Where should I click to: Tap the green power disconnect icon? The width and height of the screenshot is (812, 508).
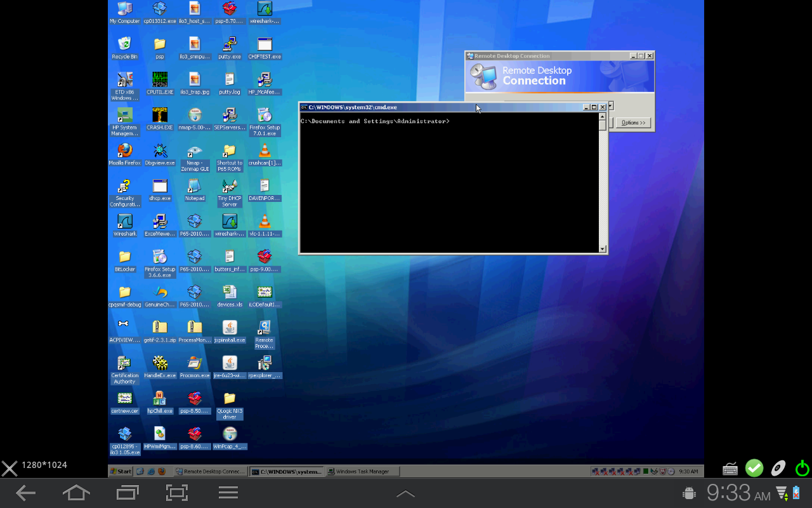pyautogui.click(x=802, y=469)
